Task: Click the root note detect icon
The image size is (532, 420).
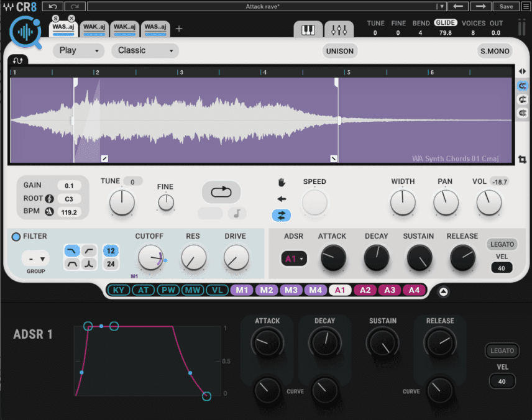Action: 50,199
